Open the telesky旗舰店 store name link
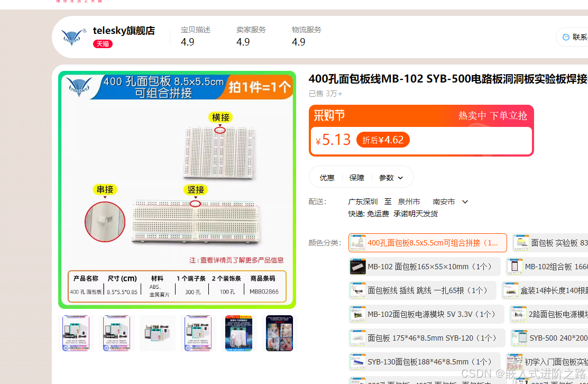Viewport: 588px width, 384px height. [124, 31]
